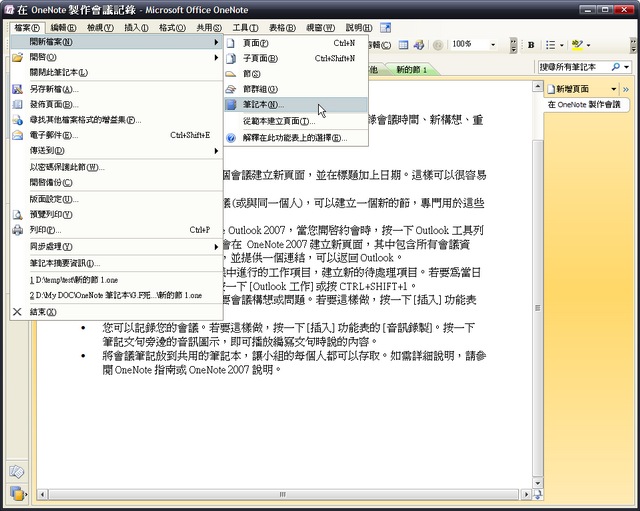Screen dimensions: 640x511
Task: Select page tab 在 OneNote 製作會議
Action: (x=586, y=104)
